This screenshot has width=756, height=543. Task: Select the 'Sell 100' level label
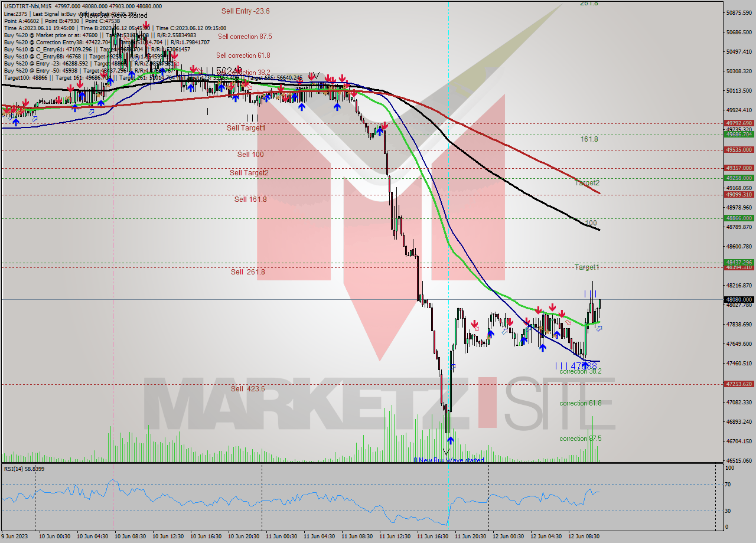[250, 155]
